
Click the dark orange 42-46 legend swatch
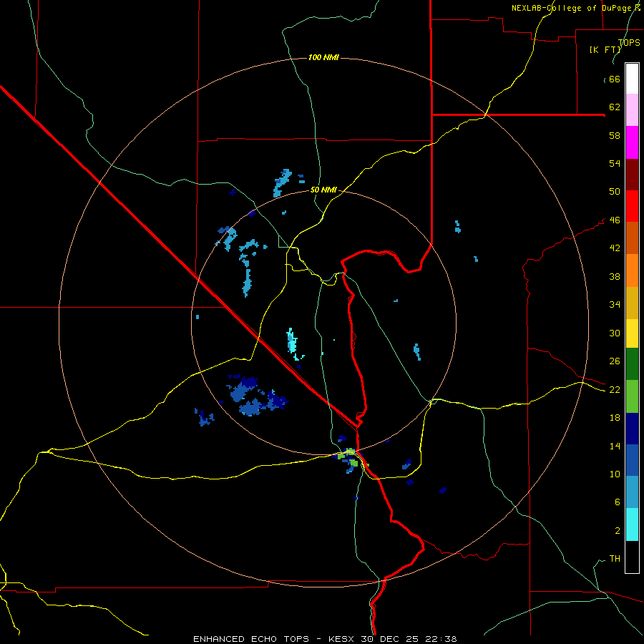(x=632, y=238)
